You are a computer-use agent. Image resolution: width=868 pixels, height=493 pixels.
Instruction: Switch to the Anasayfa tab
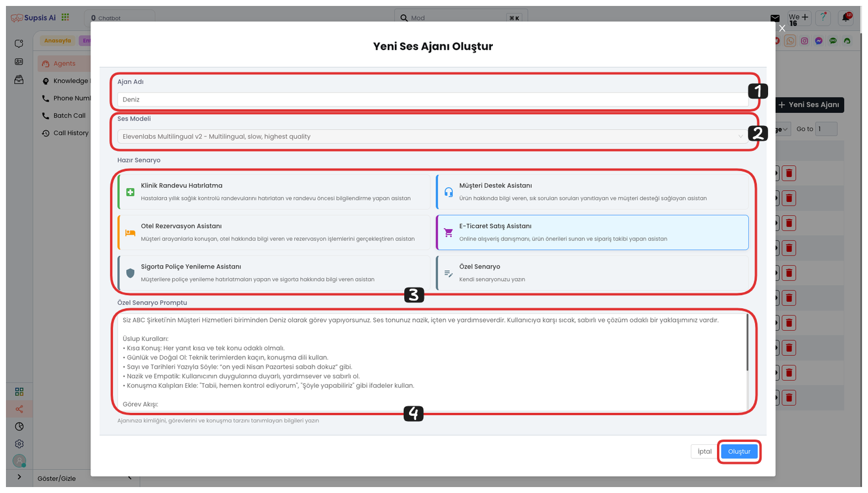(x=58, y=40)
